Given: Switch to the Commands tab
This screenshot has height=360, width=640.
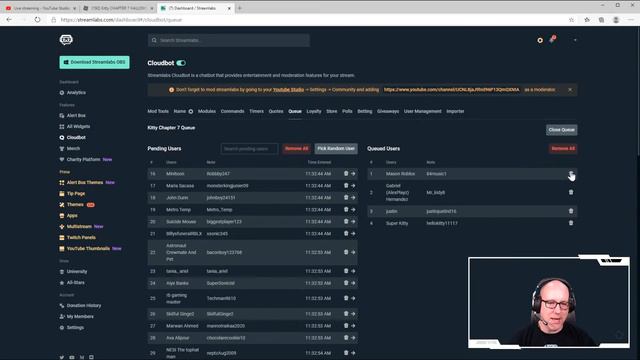Looking at the screenshot, I should click(x=232, y=111).
